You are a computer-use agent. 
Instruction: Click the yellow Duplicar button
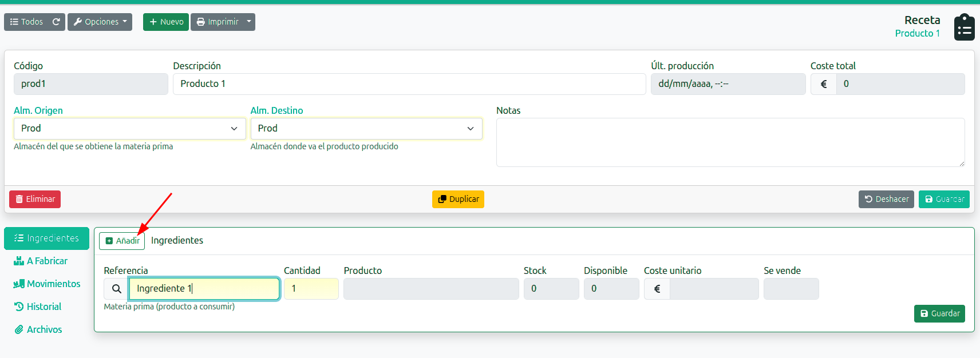tap(458, 199)
